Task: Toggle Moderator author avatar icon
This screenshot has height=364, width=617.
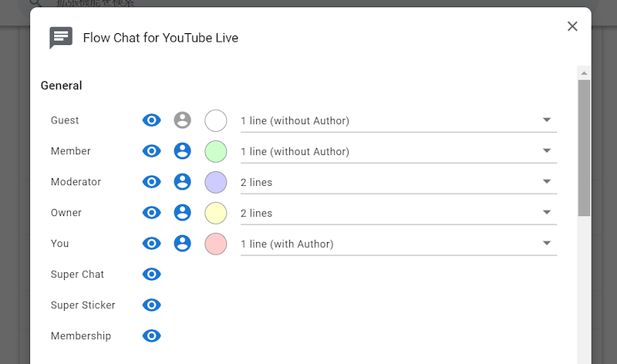Action: point(182,182)
